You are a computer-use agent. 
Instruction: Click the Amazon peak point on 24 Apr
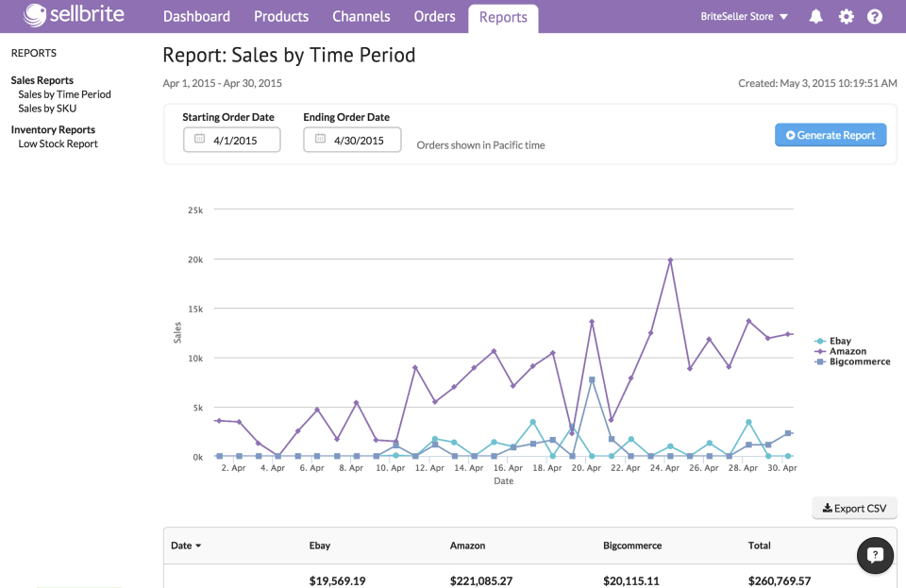pyautogui.click(x=670, y=260)
